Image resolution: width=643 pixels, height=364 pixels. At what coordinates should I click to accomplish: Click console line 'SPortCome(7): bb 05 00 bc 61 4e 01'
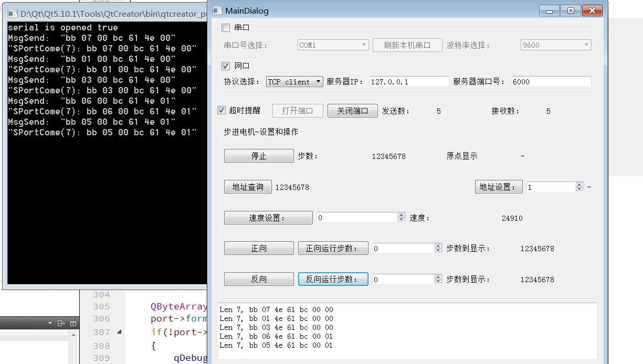pyautogui.click(x=102, y=132)
